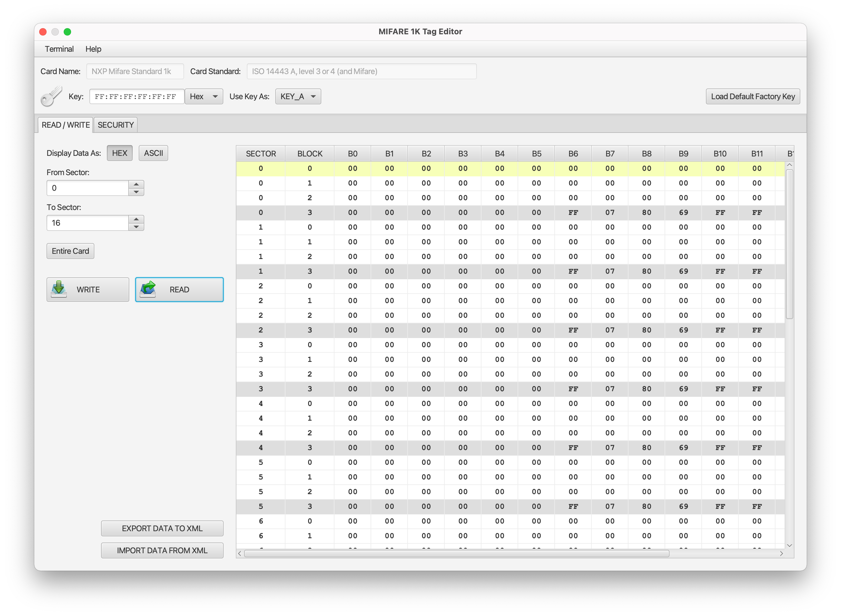
Task: Decrement the To Sector down arrow
Action: (x=136, y=227)
